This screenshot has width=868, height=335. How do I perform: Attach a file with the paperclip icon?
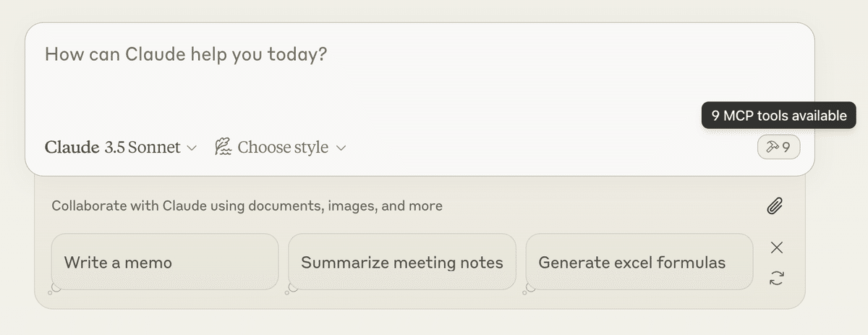(775, 206)
